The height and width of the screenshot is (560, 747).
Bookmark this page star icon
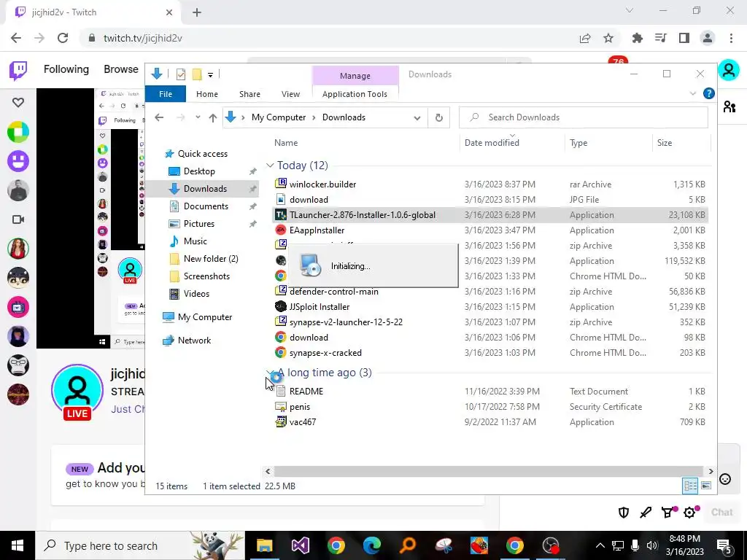coord(608,38)
